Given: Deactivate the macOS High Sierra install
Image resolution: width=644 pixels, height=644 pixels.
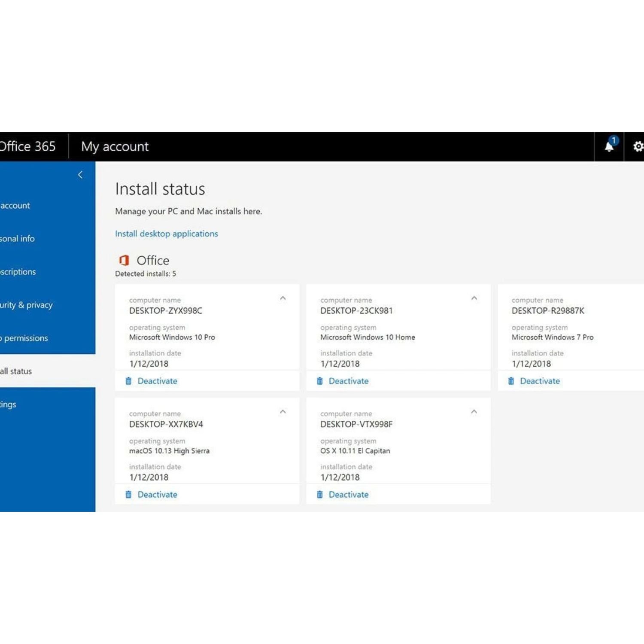Looking at the screenshot, I should (157, 494).
